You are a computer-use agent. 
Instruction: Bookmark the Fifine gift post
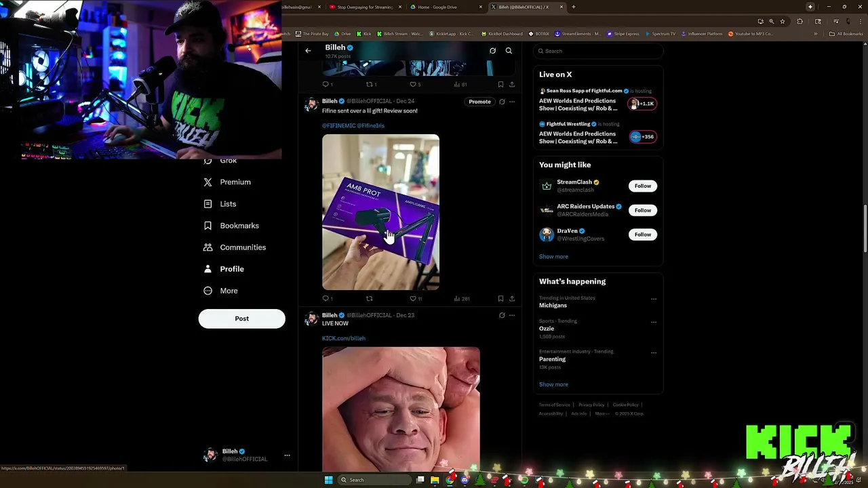500,298
